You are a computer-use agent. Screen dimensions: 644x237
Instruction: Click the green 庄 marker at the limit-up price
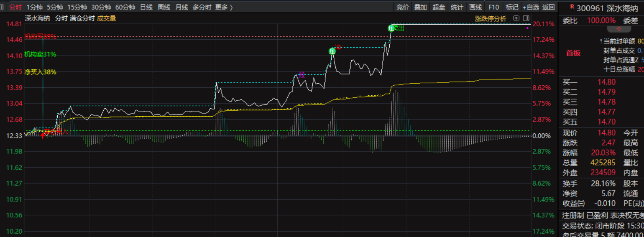click(391, 28)
